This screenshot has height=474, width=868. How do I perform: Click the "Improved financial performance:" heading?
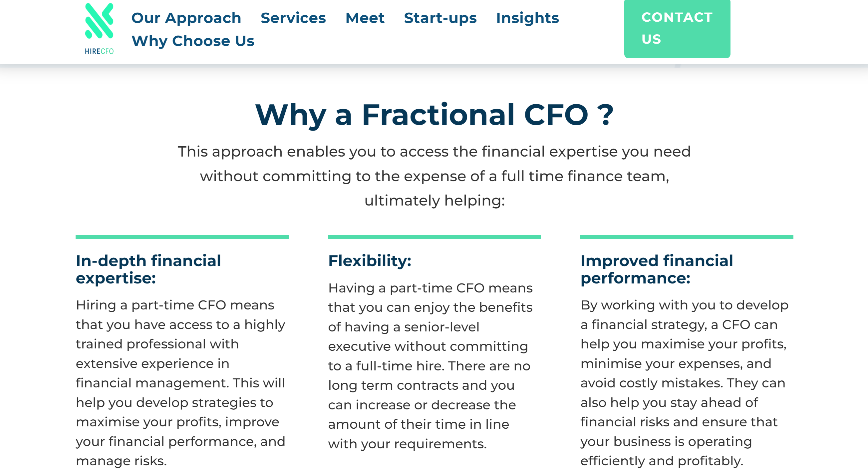click(656, 269)
